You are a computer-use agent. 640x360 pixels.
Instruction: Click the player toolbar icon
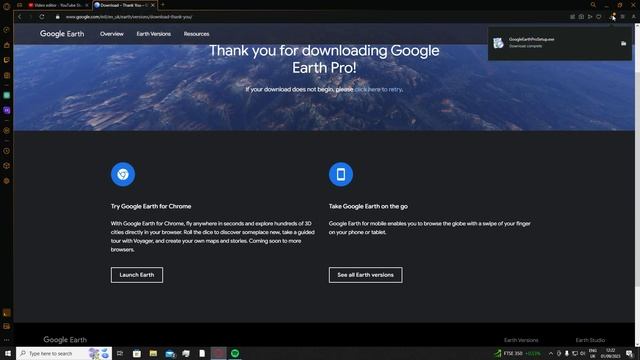pyautogui.click(x=590, y=17)
